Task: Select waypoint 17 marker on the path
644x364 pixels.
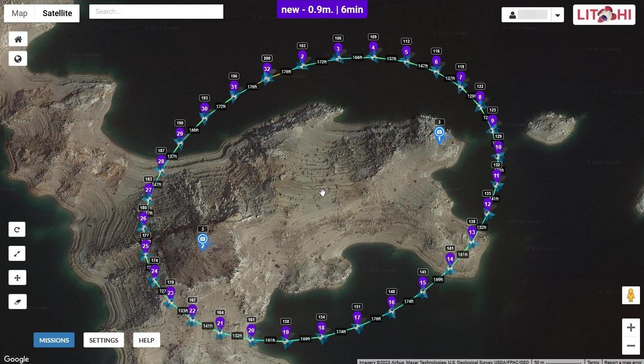Action: 357,318
